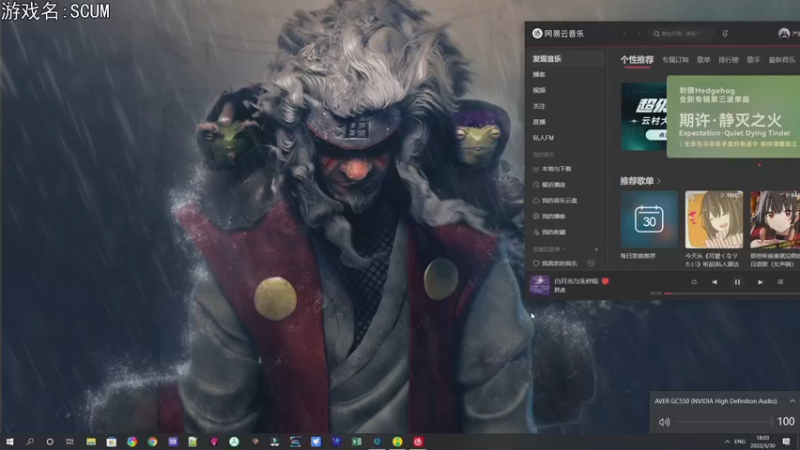The height and width of the screenshot is (450, 800).
Task: Click the song progress bar
Action: click(732, 293)
